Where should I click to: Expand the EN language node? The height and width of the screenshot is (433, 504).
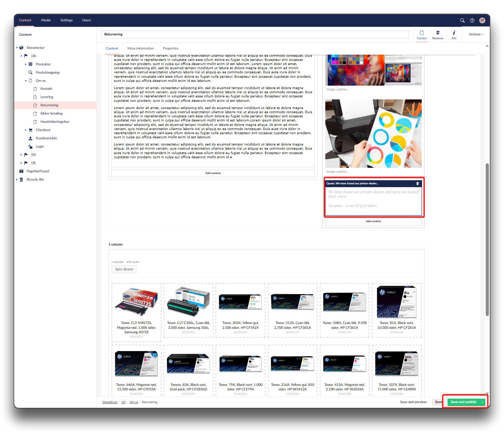21,155
